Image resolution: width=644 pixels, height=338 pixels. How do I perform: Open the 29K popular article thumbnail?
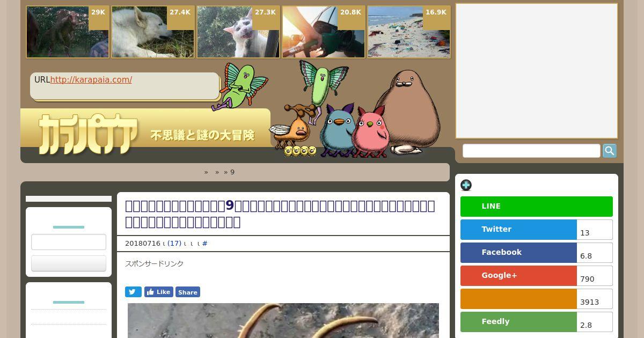click(68, 32)
